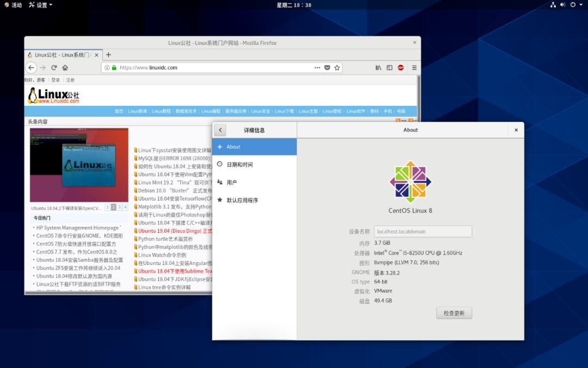Open Linux教程 in the site navigation
The height and width of the screenshot is (368, 588).
(x=161, y=111)
